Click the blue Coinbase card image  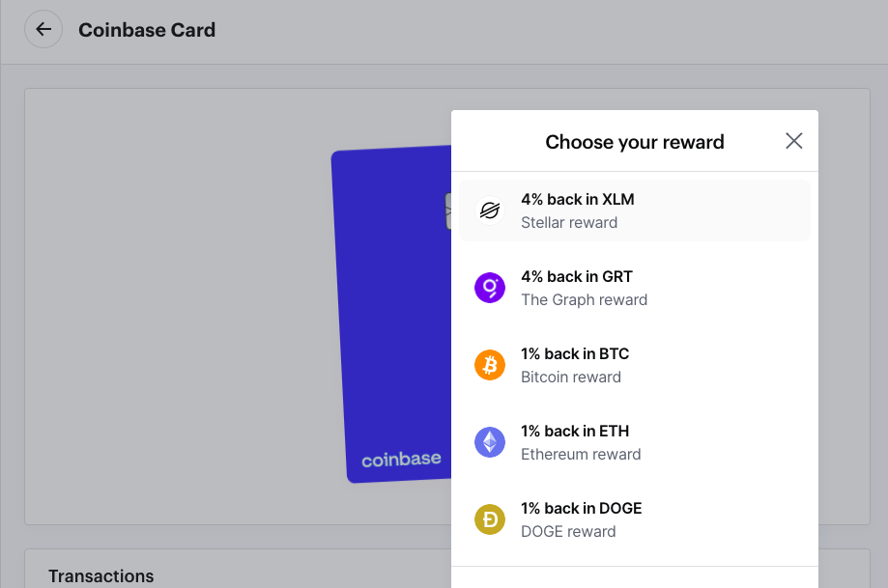[392, 314]
